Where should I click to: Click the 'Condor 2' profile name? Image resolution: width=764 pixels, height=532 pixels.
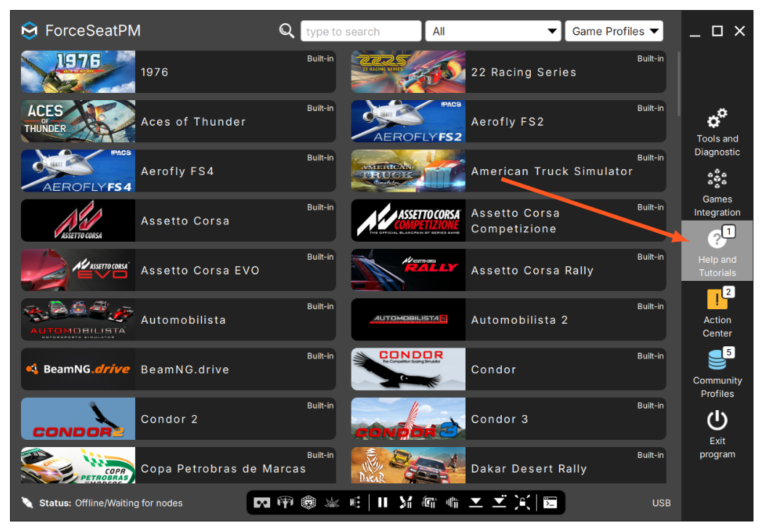pos(169,419)
